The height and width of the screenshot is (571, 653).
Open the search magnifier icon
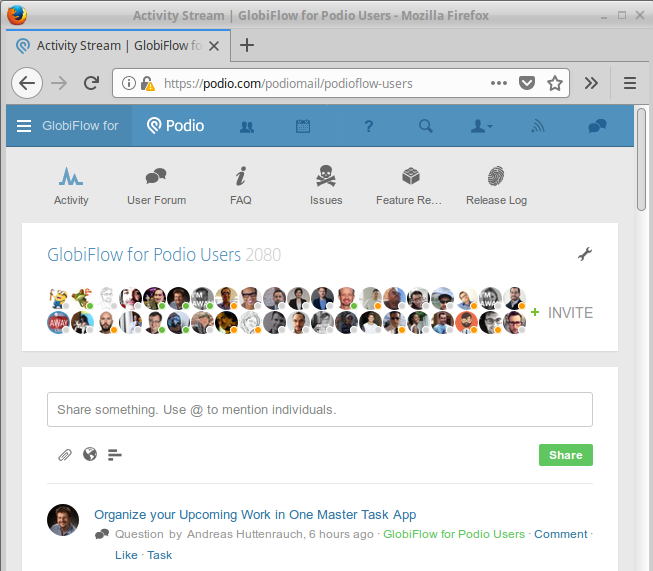coord(425,126)
